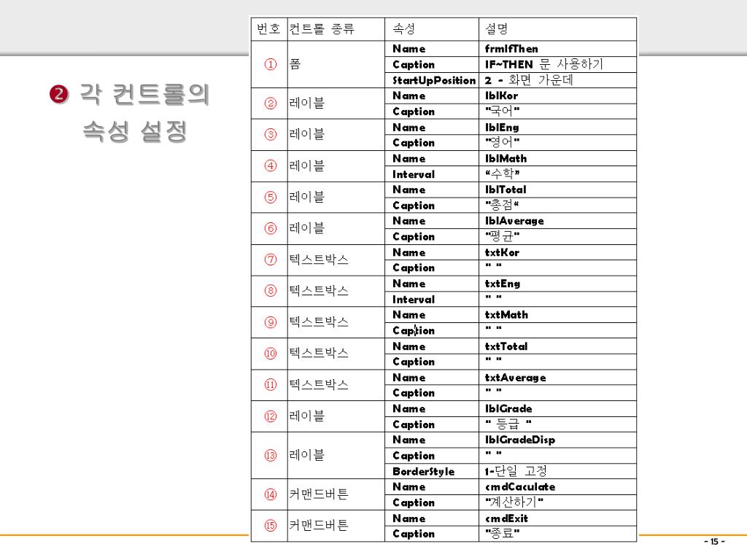Click the circled number ⑪ cell
The height and width of the screenshot is (560, 747).
(x=270, y=384)
